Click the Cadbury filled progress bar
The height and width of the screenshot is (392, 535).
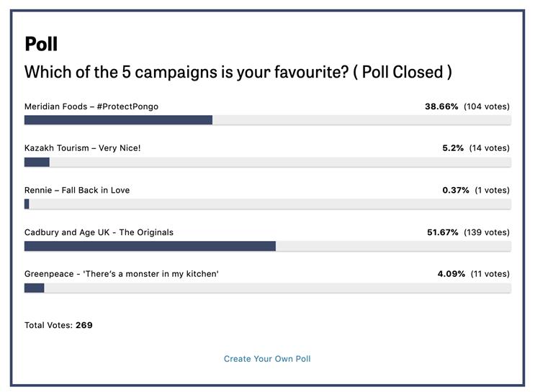point(150,246)
